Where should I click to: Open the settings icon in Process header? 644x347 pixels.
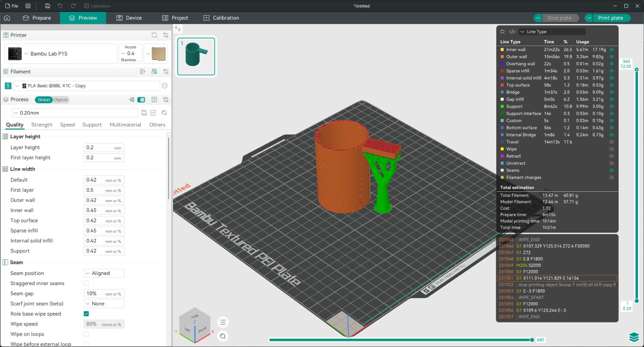154,100
